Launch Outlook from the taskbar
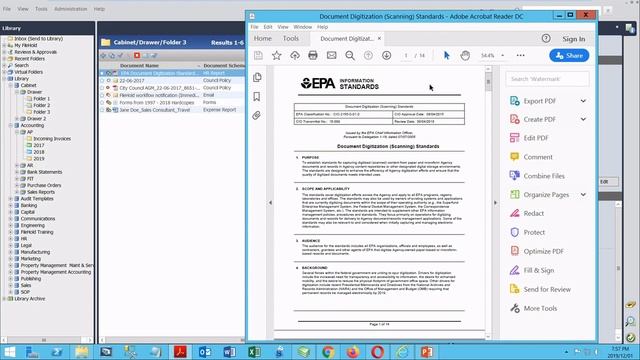 [204, 352]
